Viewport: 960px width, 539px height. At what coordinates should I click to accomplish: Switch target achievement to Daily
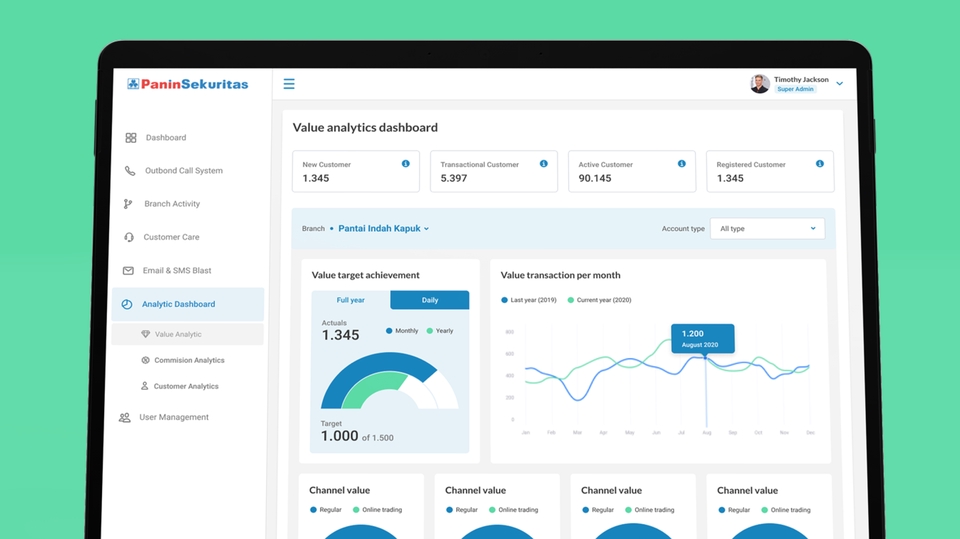click(x=429, y=300)
